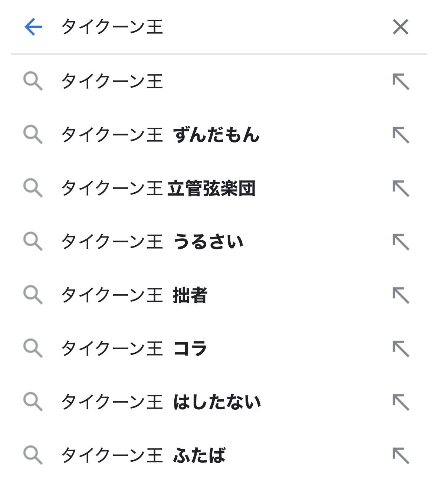Tap the insert arrow beside うるさい
Viewport: 434px width, 504px height.
click(401, 242)
